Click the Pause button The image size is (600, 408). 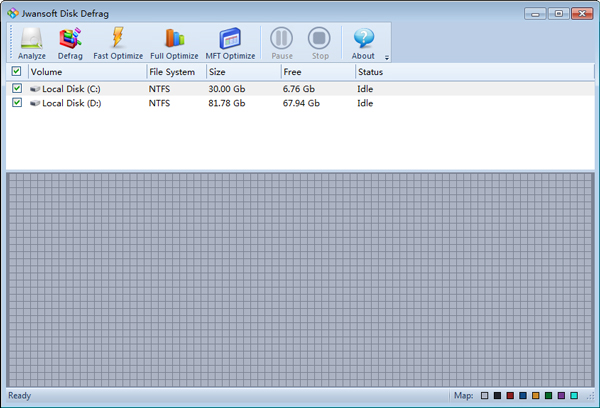pyautogui.click(x=282, y=43)
